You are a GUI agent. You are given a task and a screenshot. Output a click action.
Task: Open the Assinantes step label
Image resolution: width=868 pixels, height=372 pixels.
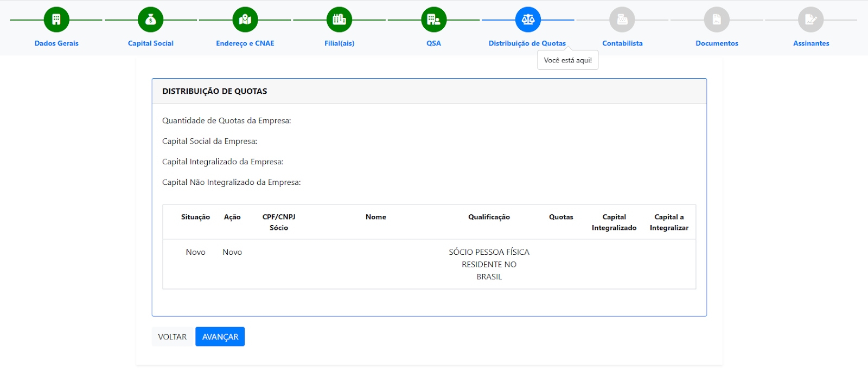click(x=811, y=43)
